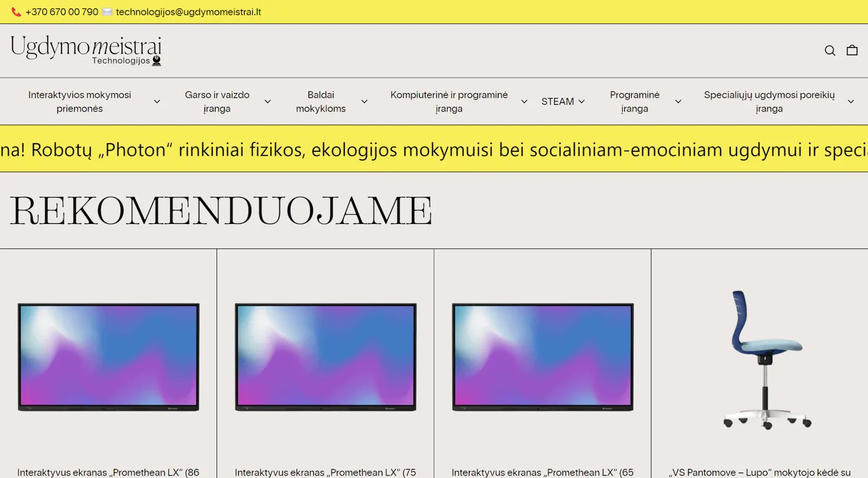Open Promethean LX (65 product title
This screenshot has height=478, width=868.
(542, 472)
